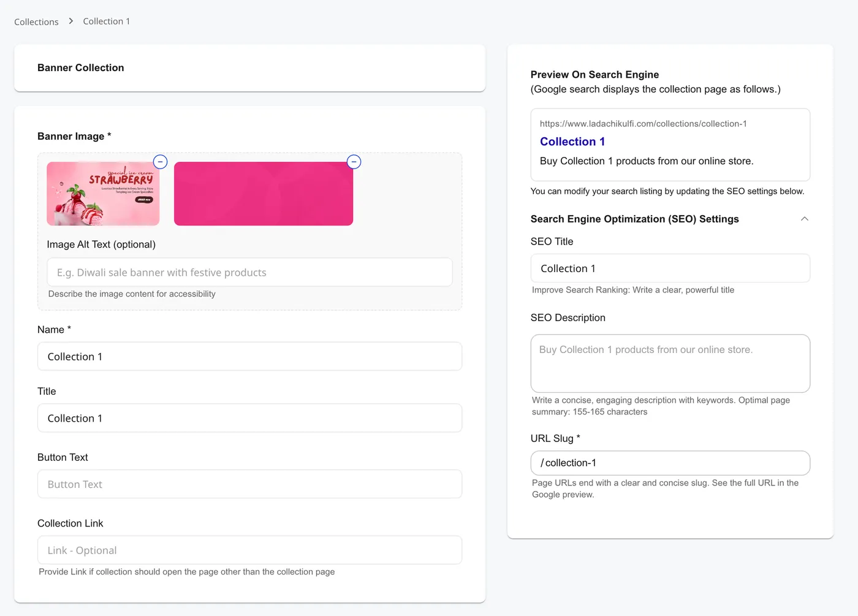Viewport: 858px width, 616px height.
Task: Click 'Describe the image content for accessibility' hint
Action: [x=132, y=294]
